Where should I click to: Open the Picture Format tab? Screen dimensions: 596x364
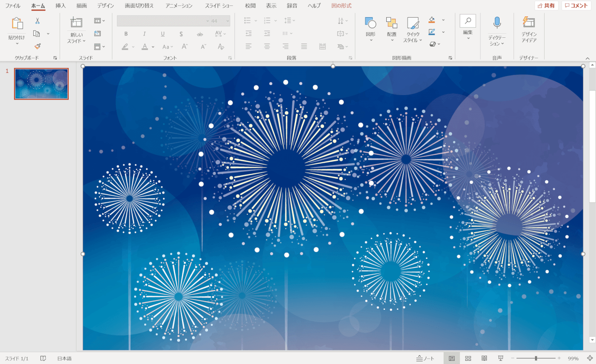pyautogui.click(x=341, y=6)
